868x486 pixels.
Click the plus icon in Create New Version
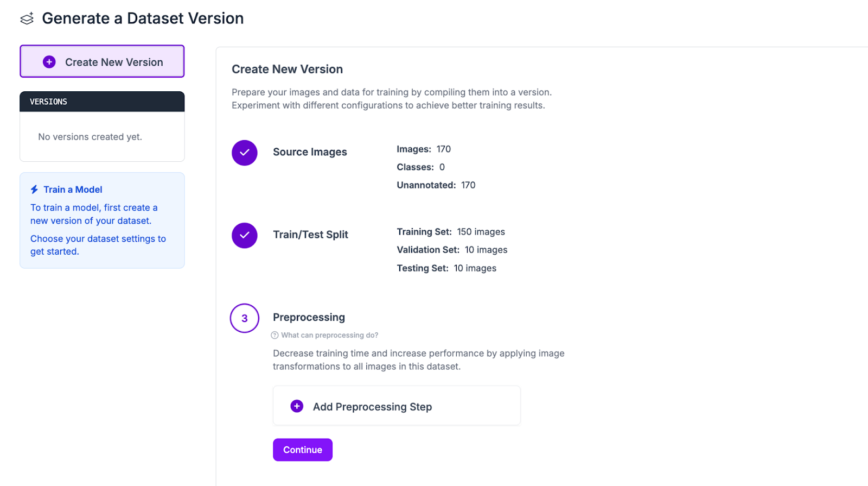[x=49, y=62]
